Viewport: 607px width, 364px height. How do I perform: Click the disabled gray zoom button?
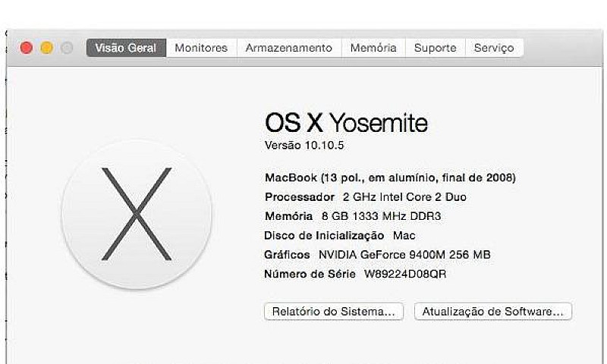pos(67,48)
